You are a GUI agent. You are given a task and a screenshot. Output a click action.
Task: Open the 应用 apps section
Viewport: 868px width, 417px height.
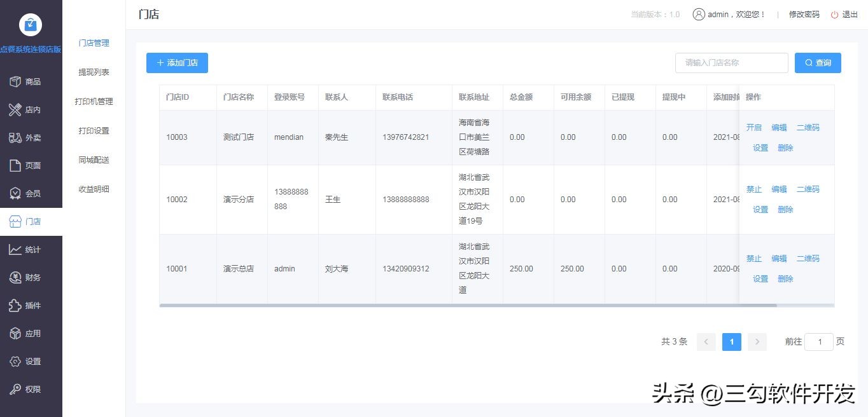pyautogui.click(x=31, y=333)
